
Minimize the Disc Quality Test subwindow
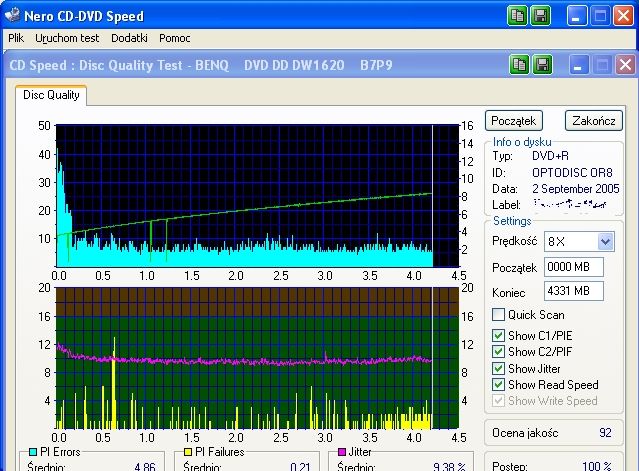tap(578, 65)
